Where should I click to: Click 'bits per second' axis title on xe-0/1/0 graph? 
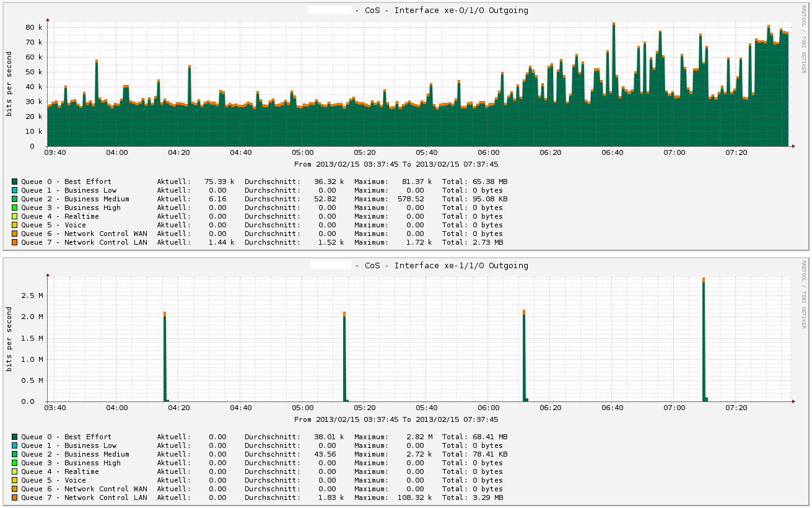[x=9, y=84]
